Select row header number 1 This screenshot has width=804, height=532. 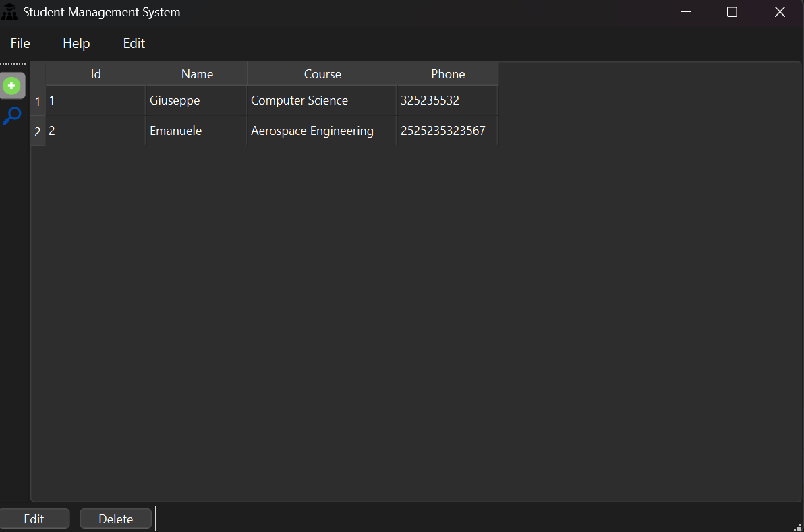pyautogui.click(x=38, y=101)
